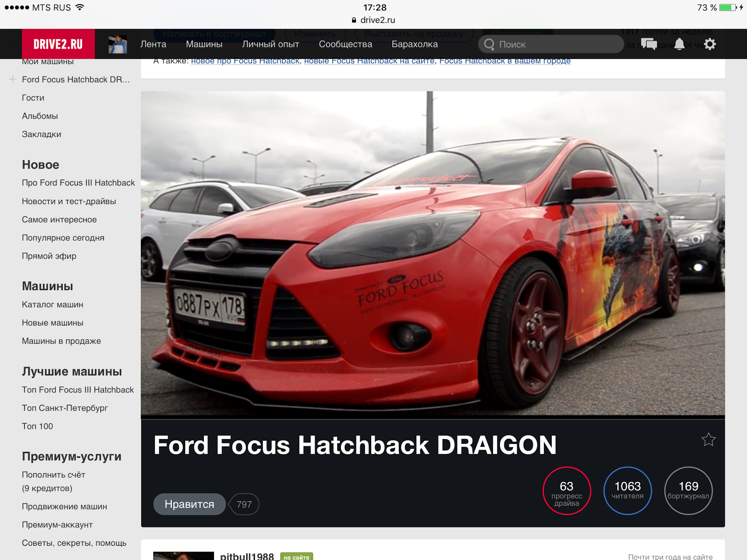This screenshot has height=560, width=747.
Task: Click the DRIVE2.RU logo
Action: pos(58,44)
